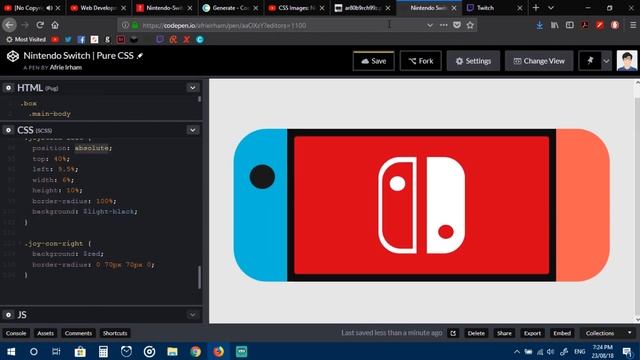Screen dimensions: 640x360
Task: Show address bar history dropdown
Action: pos(430,25)
